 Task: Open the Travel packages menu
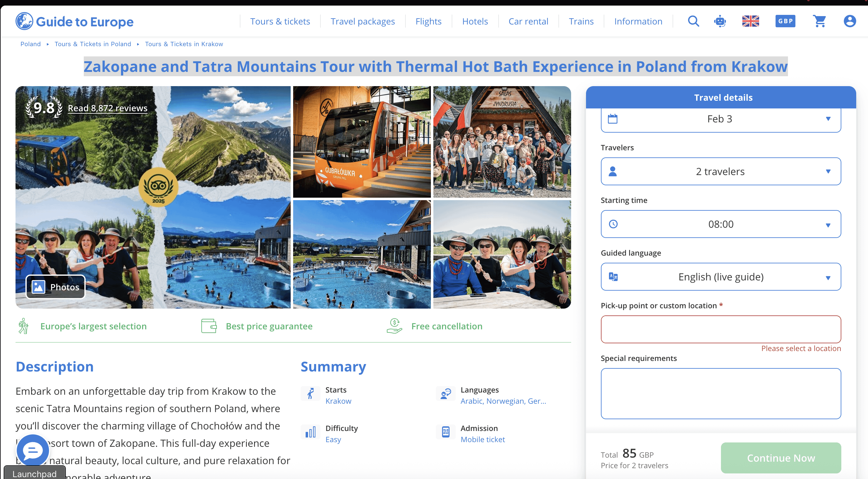[x=362, y=21]
